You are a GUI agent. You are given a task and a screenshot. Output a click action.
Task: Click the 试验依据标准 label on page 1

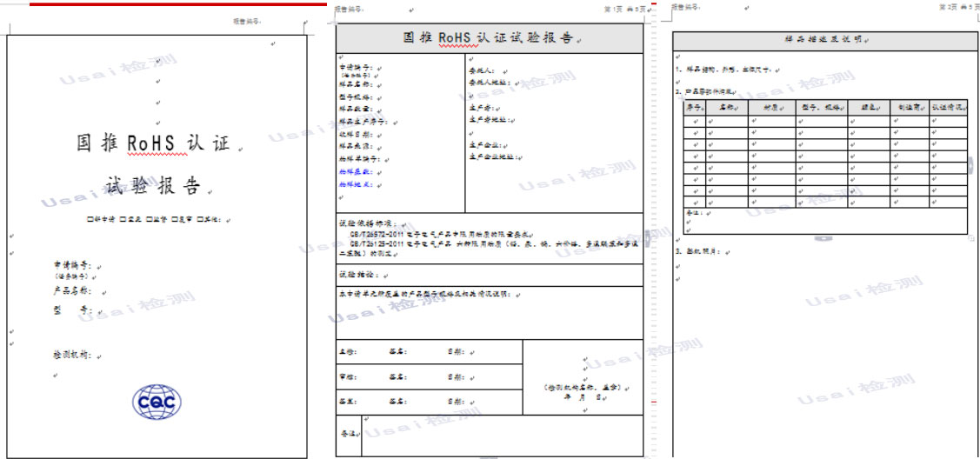point(368,223)
